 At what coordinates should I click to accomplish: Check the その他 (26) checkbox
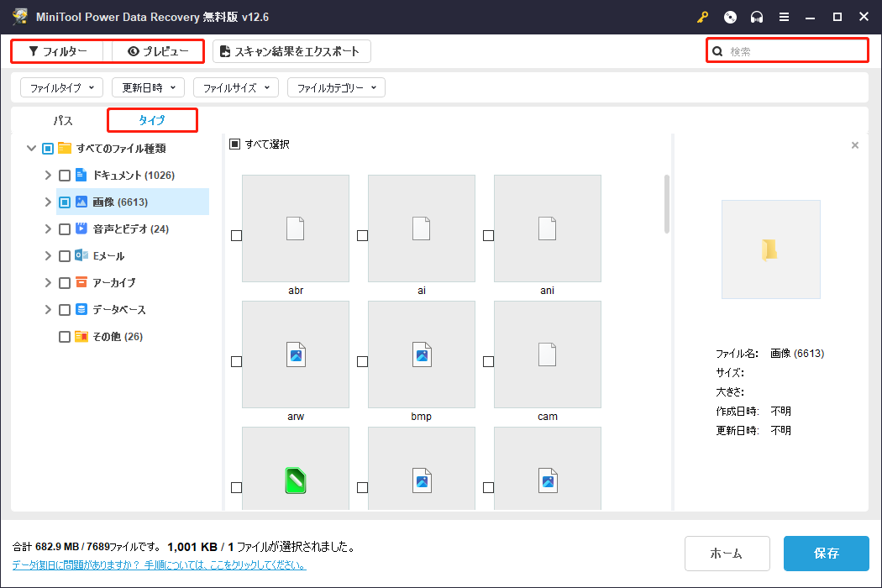click(65, 337)
